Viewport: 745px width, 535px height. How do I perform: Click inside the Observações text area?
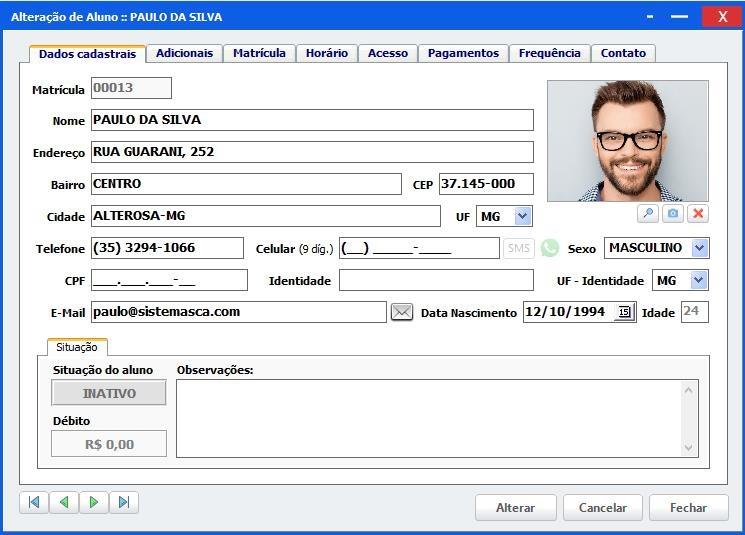(x=437, y=419)
